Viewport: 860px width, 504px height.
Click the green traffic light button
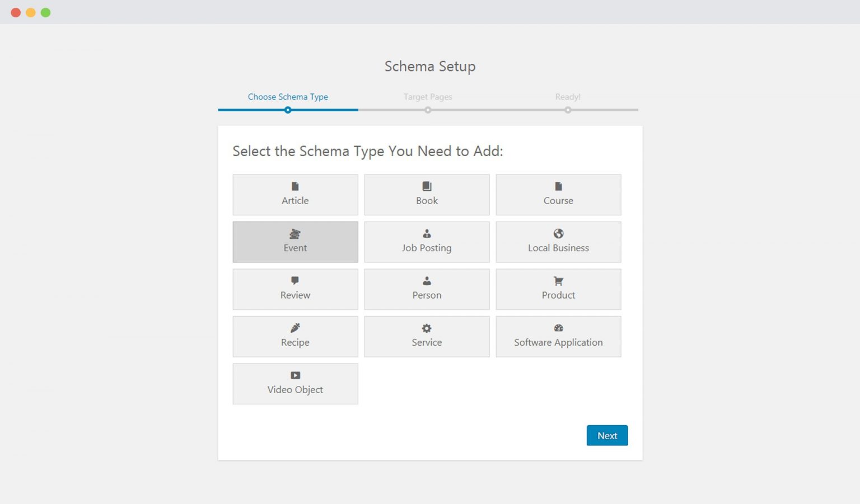[45, 12]
